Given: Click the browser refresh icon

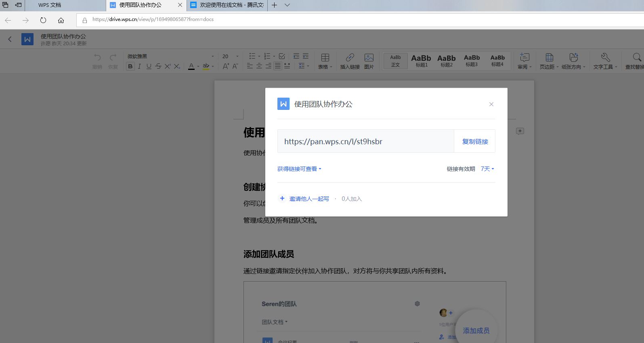Looking at the screenshot, I should (43, 20).
